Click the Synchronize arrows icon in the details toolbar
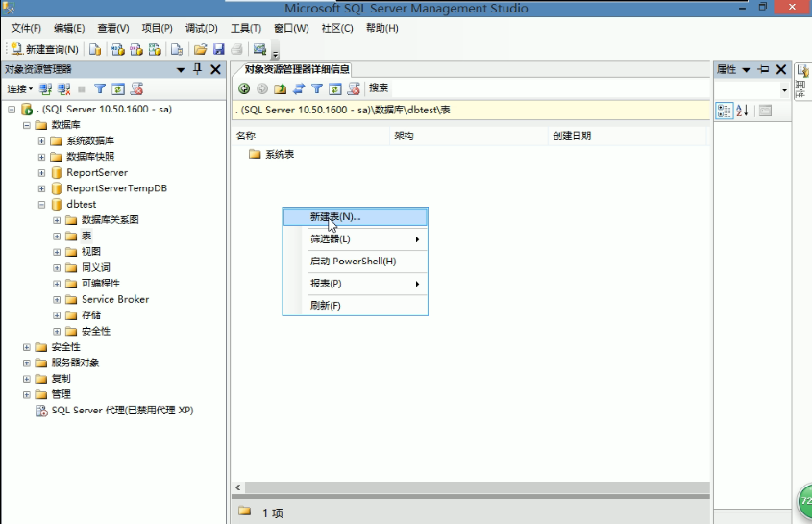 (x=299, y=88)
